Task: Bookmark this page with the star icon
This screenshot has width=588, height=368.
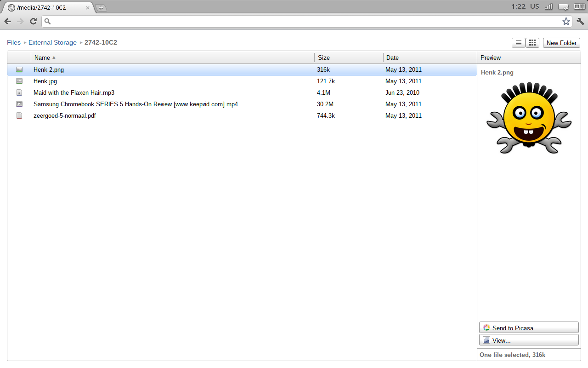Action: coord(566,21)
